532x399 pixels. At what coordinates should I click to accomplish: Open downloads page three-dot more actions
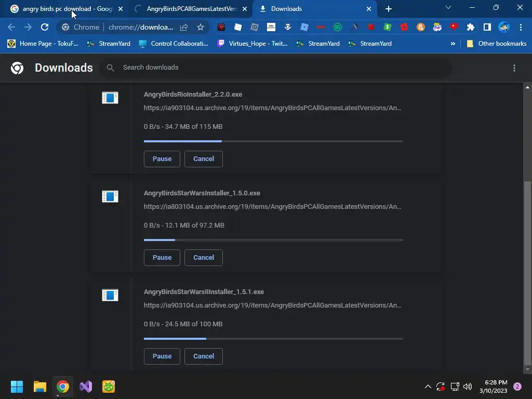click(514, 68)
